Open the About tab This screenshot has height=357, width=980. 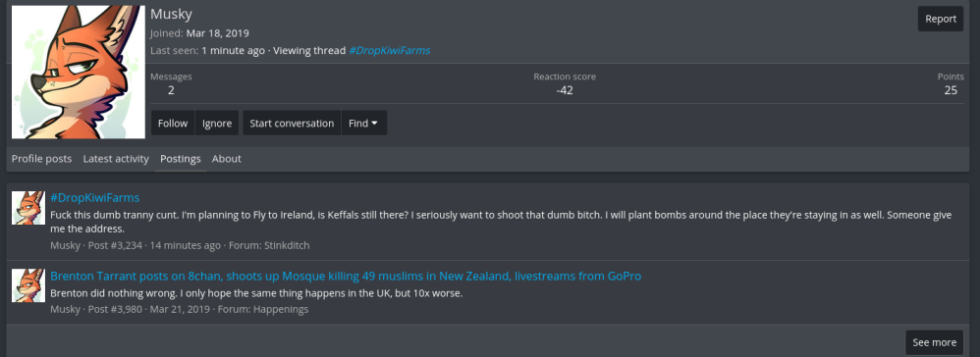click(226, 159)
